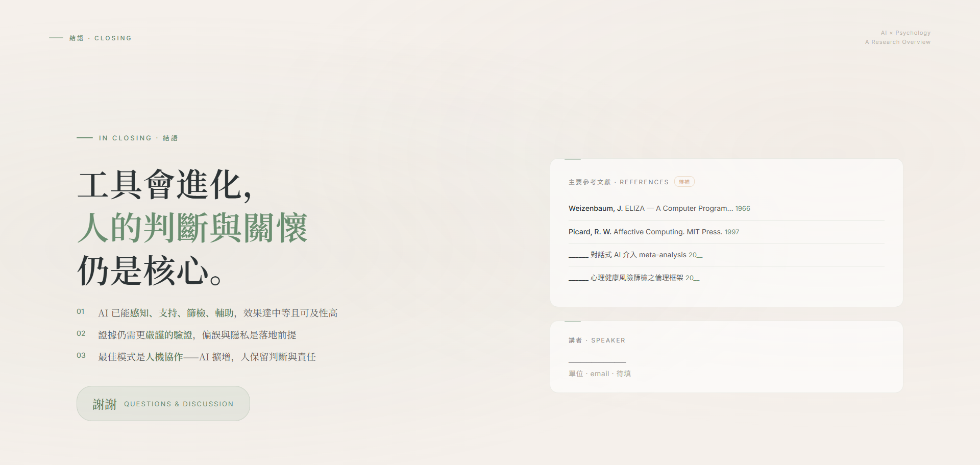The image size is (980, 465).
Task: Click the 待補 badge beside References
Action: 684,182
